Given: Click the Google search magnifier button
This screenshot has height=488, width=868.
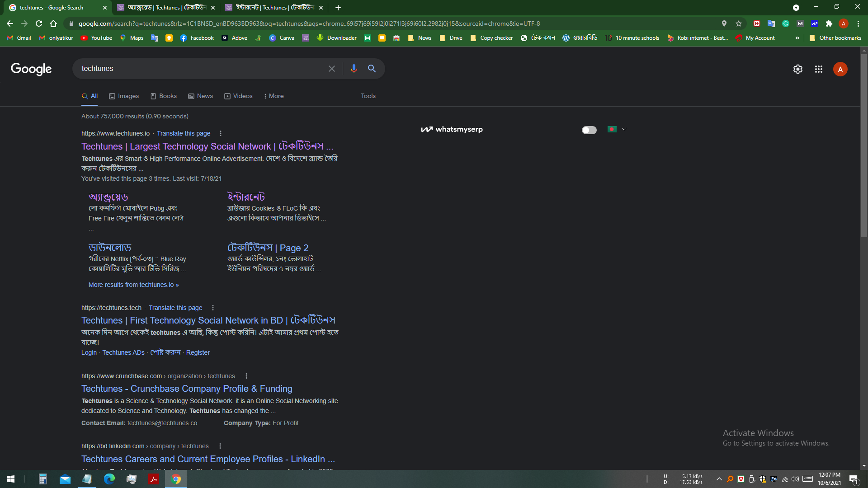Looking at the screenshot, I should point(372,68).
